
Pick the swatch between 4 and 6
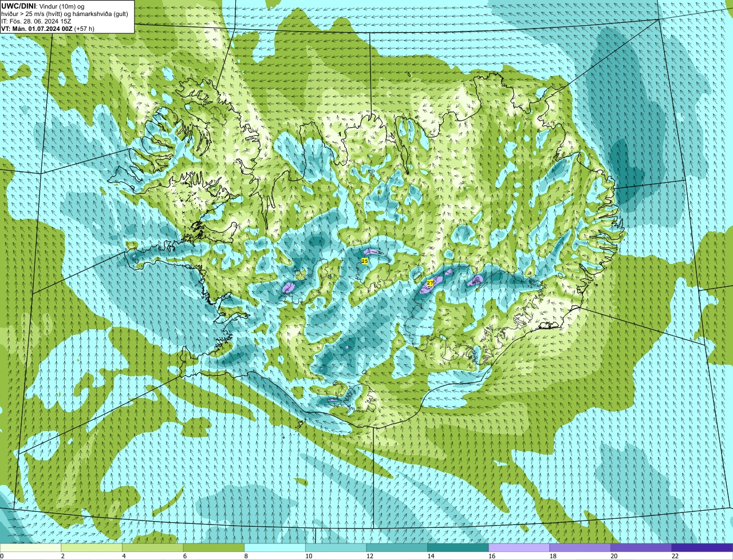pyautogui.click(x=152, y=547)
